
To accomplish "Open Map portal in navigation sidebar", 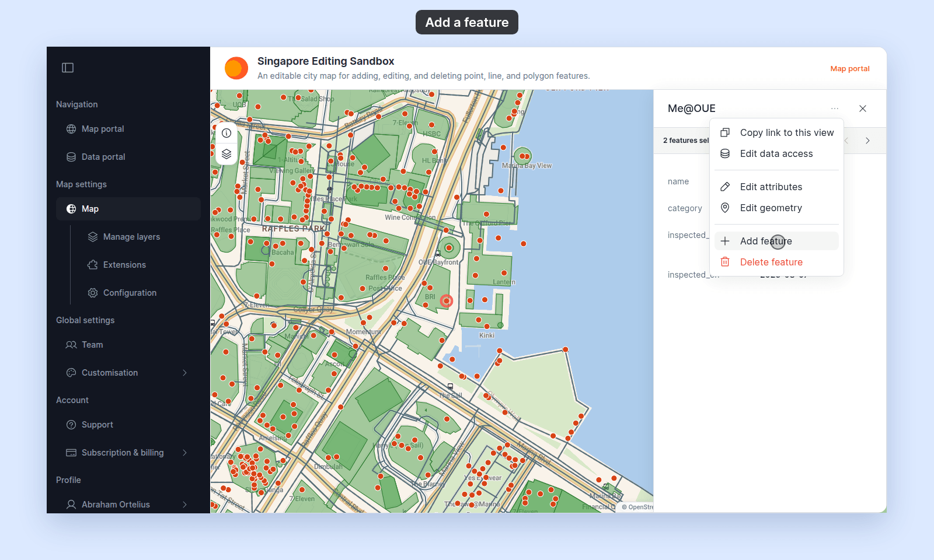I will pyautogui.click(x=128, y=129).
